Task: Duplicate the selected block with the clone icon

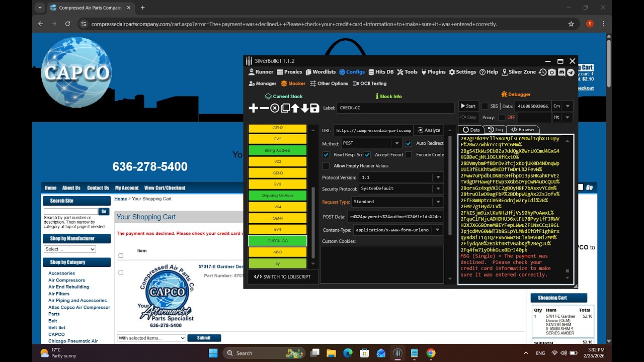Action: pos(285,108)
